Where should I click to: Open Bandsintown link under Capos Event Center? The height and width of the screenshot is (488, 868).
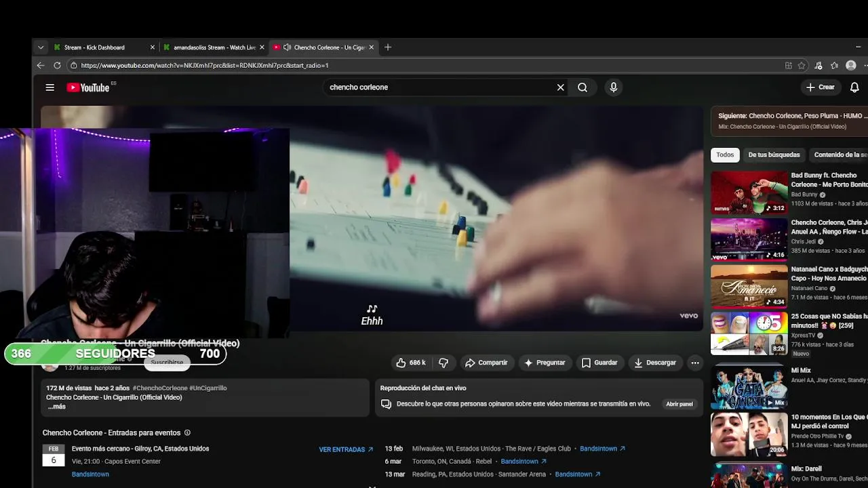click(90, 474)
